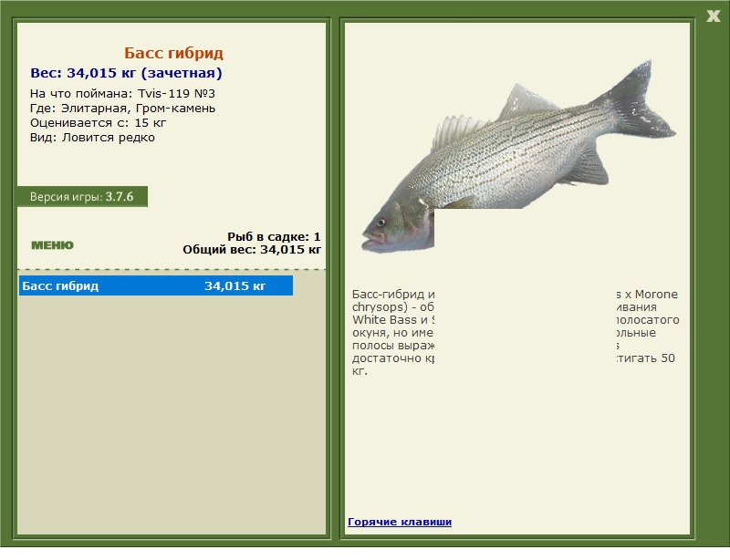Screen dimensions: 730x560
Task: Open the МЕНЮ button
Action: [x=52, y=245]
